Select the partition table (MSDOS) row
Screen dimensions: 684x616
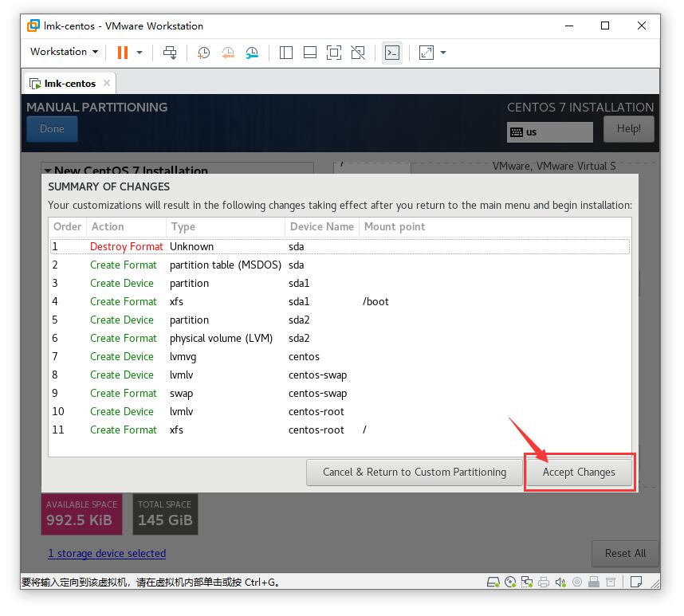click(x=340, y=265)
